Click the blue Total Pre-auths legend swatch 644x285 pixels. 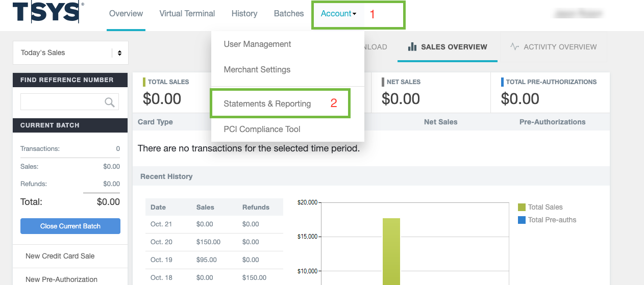(x=522, y=220)
